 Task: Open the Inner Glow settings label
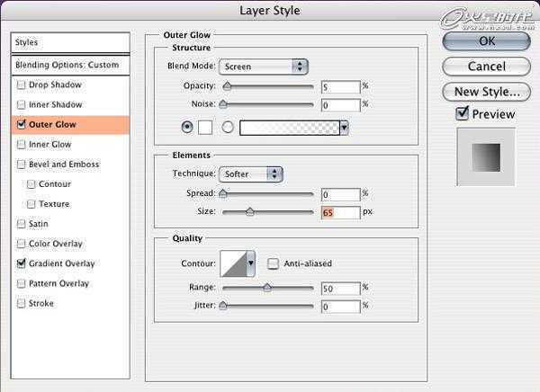[x=49, y=145]
